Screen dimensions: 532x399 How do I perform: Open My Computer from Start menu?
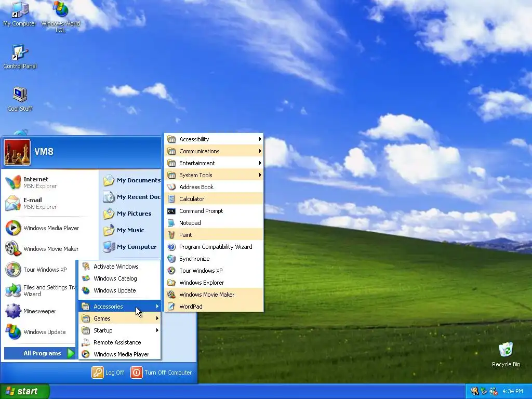(131, 247)
